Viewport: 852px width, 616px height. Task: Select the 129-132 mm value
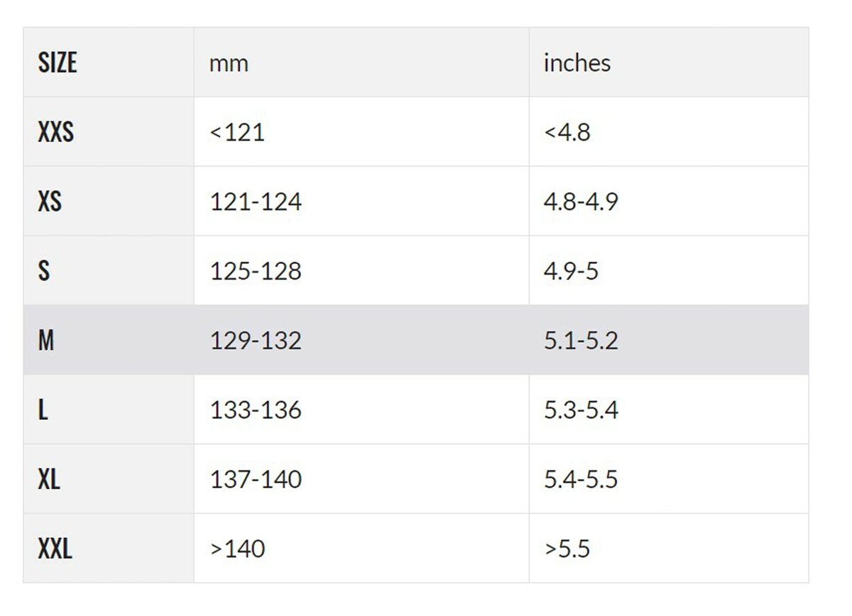point(256,341)
